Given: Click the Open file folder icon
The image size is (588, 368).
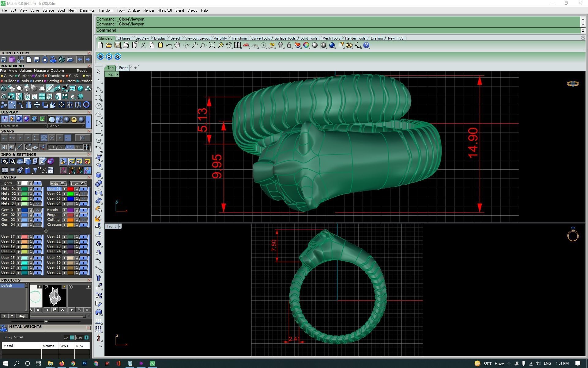Looking at the screenshot, I should pos(109,45).
